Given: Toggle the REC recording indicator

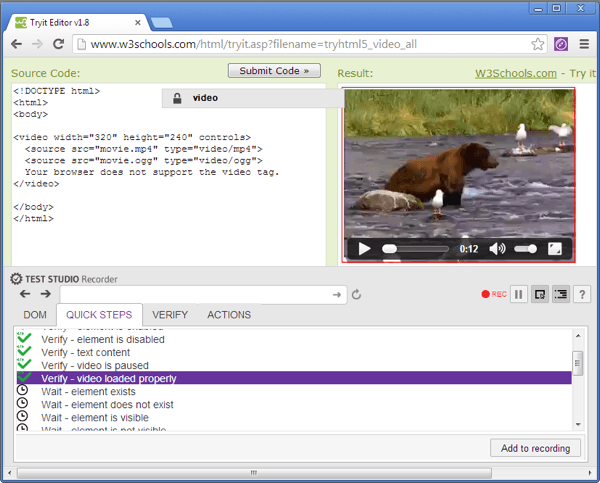Looking at the screenshot, I should coord(494,294).
